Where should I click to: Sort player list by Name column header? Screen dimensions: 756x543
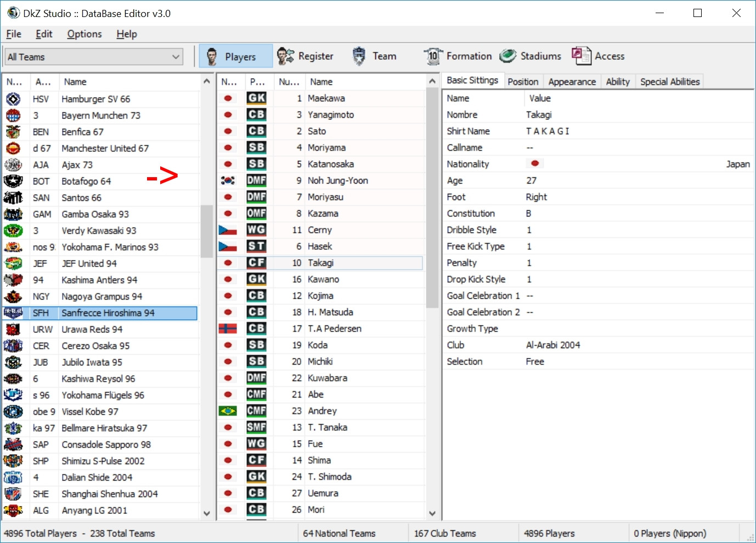tap(365, 82)
